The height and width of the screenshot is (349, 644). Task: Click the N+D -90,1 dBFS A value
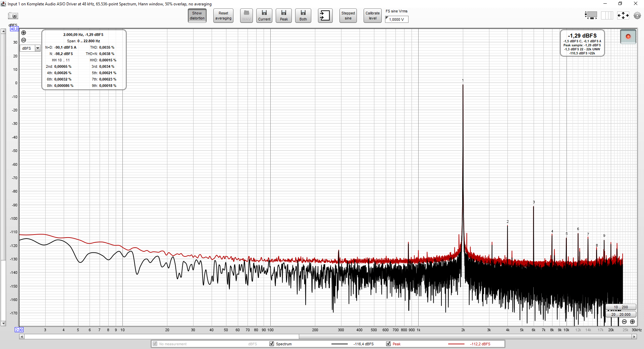pos(65,47)
